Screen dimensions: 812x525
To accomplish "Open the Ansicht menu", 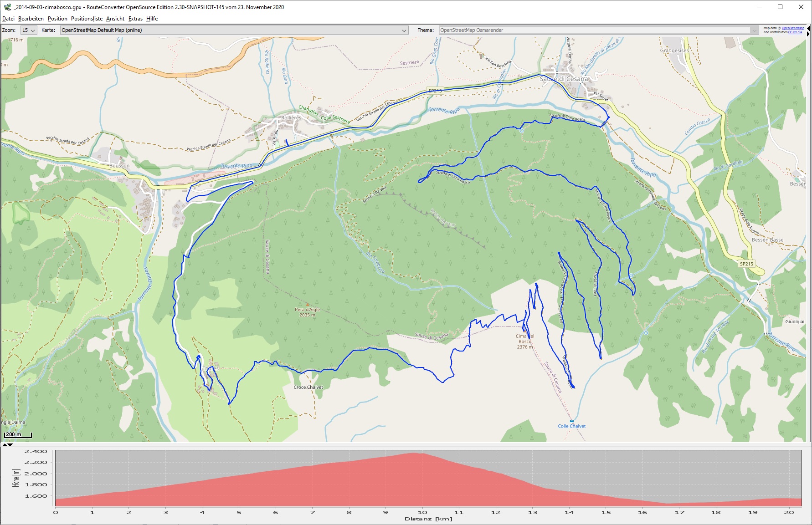I will pos(115,19).
